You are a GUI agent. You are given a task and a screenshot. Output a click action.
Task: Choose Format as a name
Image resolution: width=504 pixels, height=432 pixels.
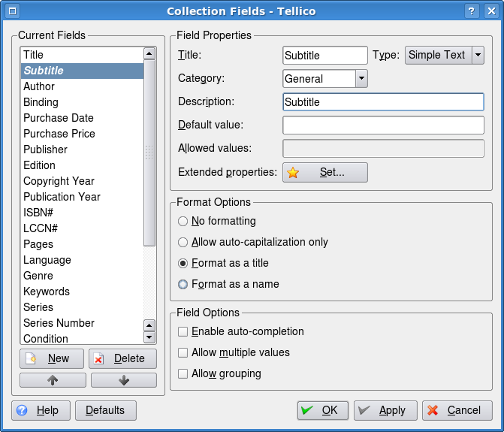point(183,284)
